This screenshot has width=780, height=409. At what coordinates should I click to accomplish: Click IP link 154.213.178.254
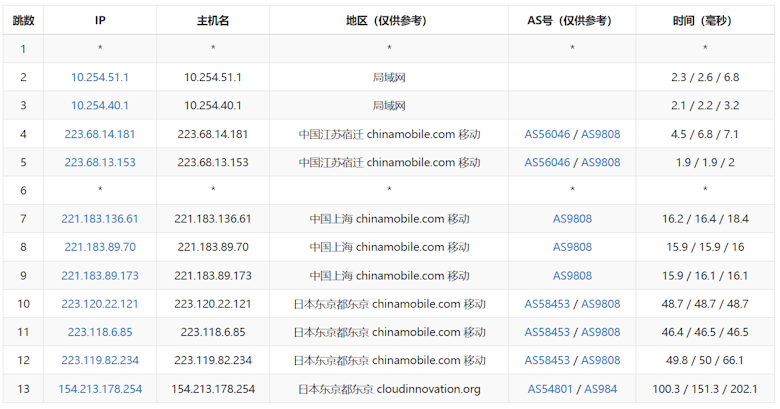coord(99,389)
